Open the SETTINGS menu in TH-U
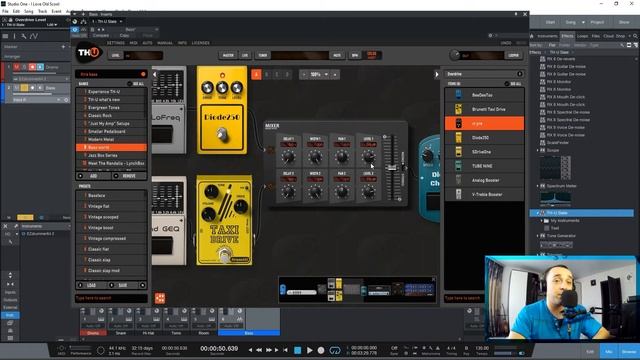 tap(116, 43)
